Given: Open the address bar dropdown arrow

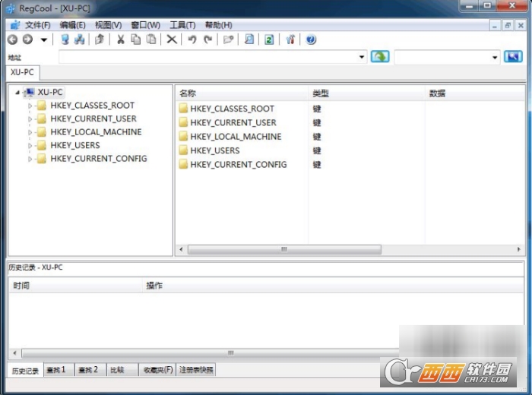Looking at the screenshot, I should tap(361, 57).
